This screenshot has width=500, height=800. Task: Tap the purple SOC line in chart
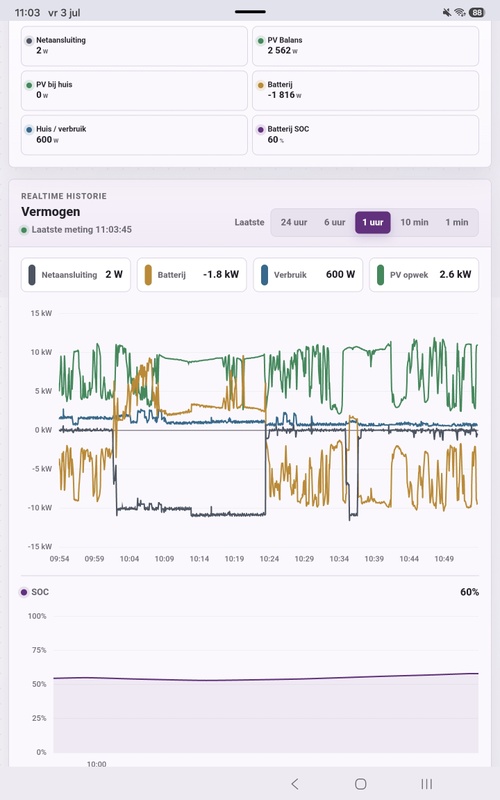[x=266, y=679]
